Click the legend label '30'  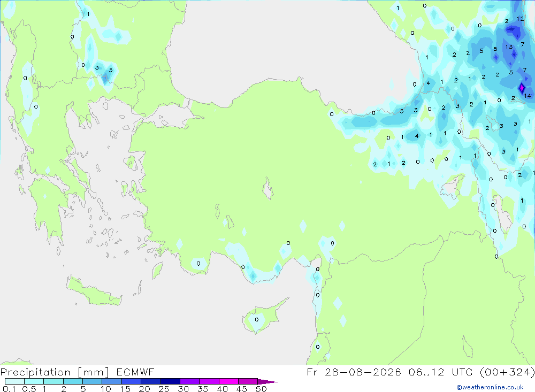(183, 389)
